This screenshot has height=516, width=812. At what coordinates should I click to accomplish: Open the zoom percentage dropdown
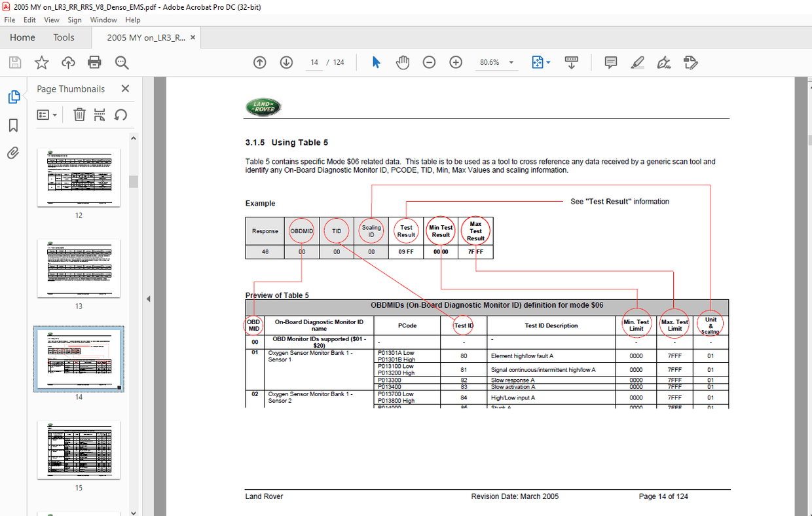point(509,62)
